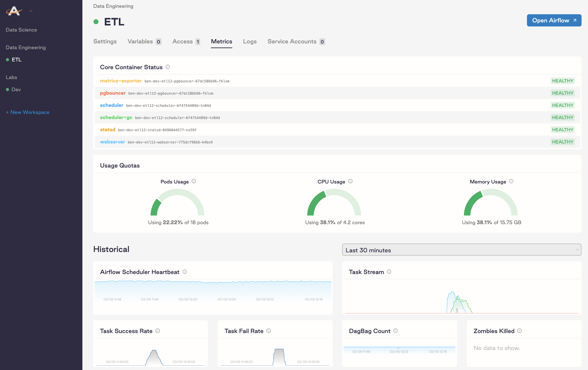The width and height of the screenshot is (588, 370).
Task: Open the Last 30 minutes time range dropdown
Action: [x=462, y=250]
